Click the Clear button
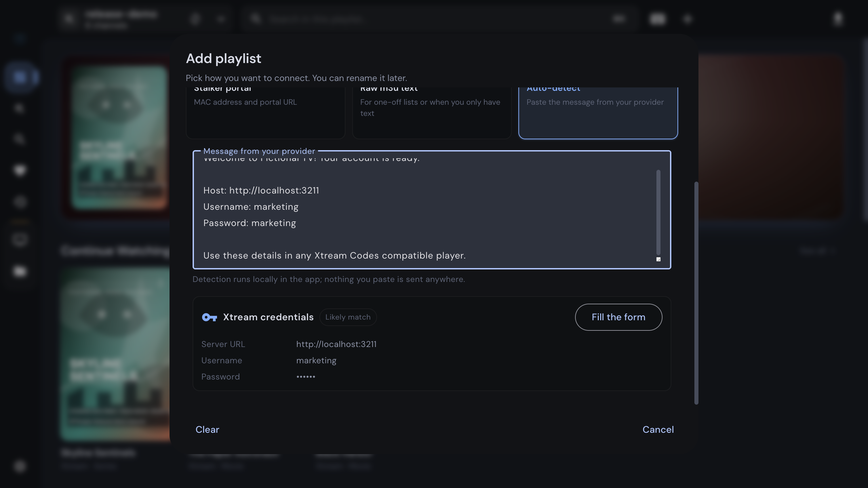 pyautogui.click(x=208, y=430)
